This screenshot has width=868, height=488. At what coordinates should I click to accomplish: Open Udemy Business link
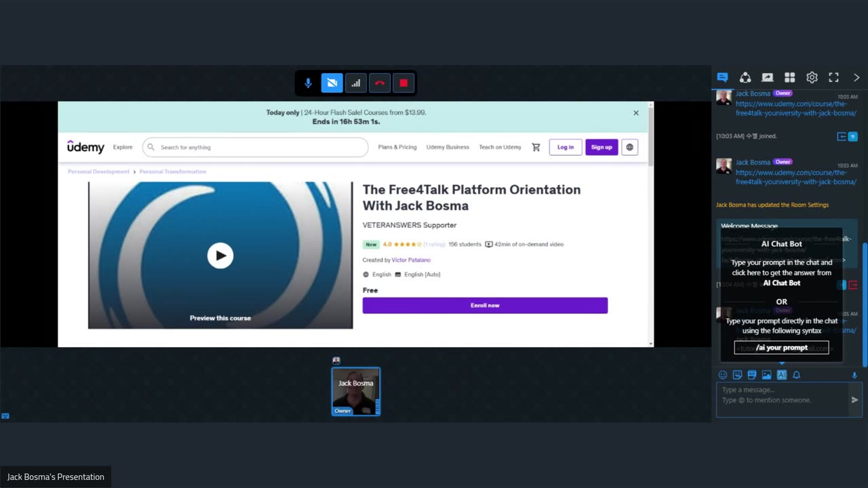[448, 147]
